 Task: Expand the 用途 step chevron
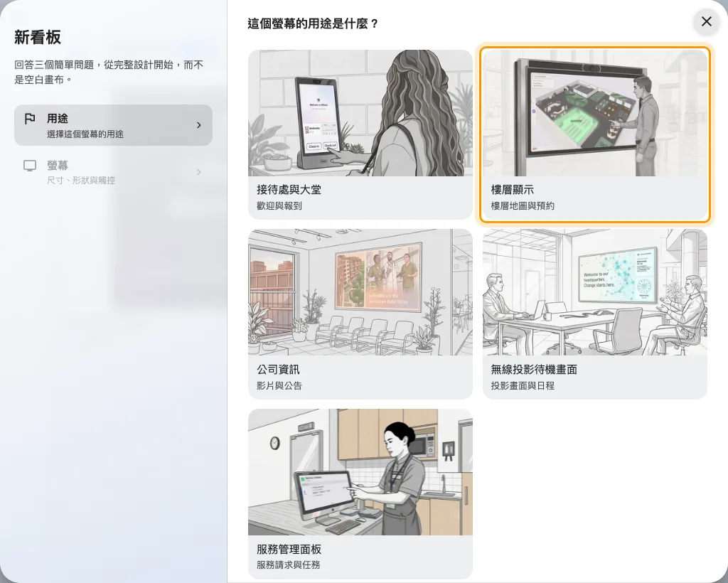tap(199, 125)
